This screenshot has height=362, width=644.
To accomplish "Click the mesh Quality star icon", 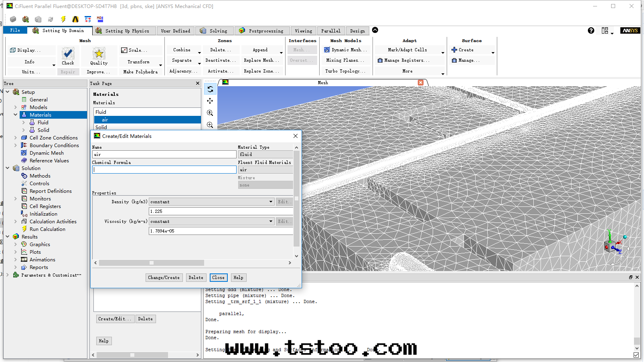I will (x=99, y=53).
